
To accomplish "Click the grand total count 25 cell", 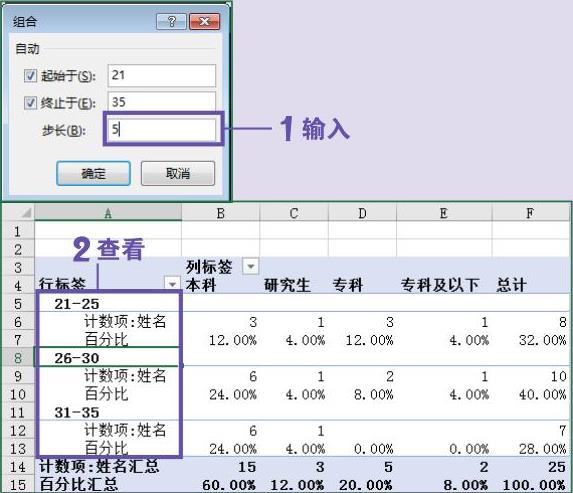I will coord(557,467).
